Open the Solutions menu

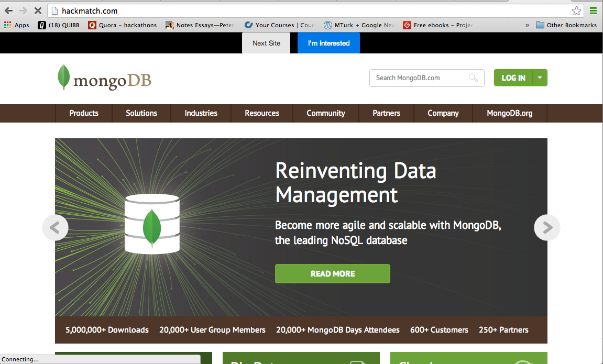pyautogui.click(x=141, y=113)
